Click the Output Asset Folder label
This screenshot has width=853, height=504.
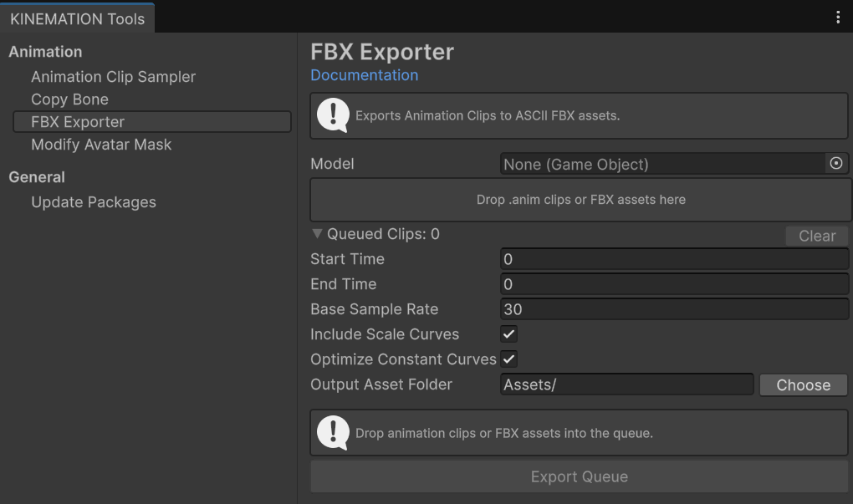[381, 384]
